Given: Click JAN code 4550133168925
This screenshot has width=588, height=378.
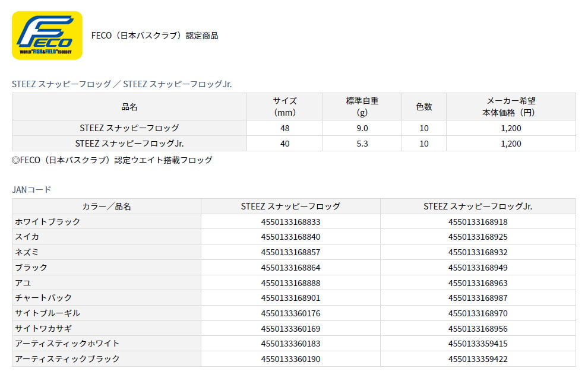Looking at the screenshot, I should click(x=478, y=237).
